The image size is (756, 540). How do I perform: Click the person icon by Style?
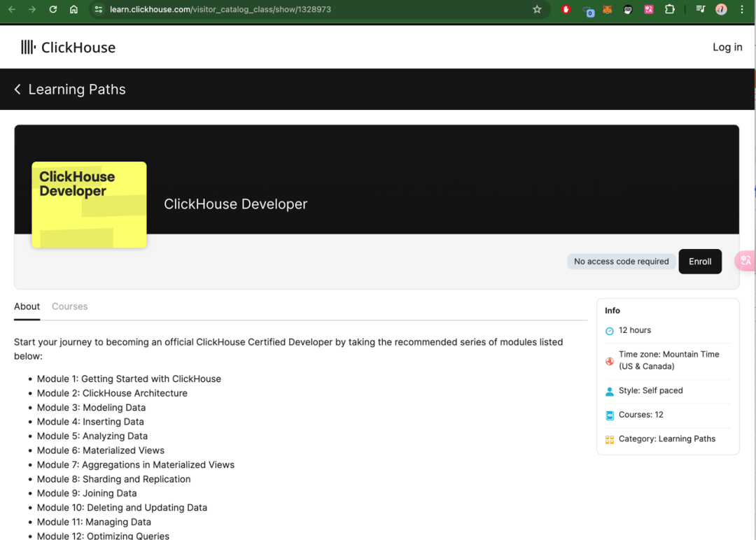(610, 391)
